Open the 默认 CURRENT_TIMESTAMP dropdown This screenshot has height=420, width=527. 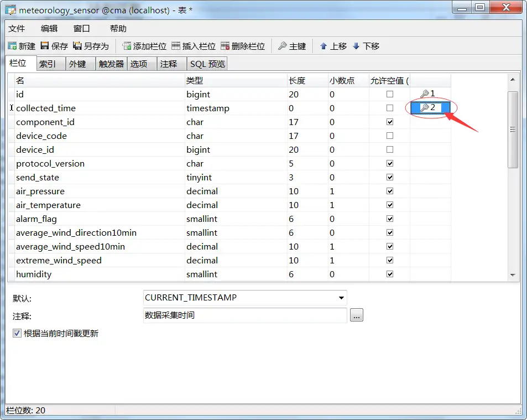[341, 298]
